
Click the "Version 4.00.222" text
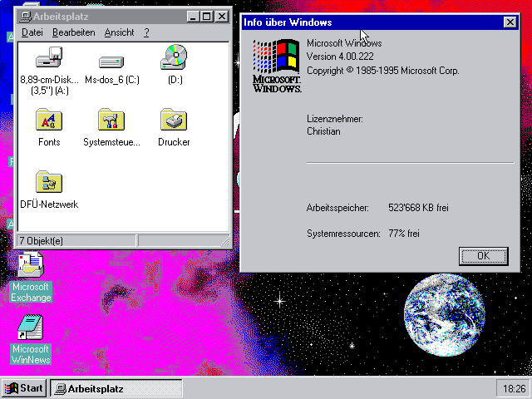(x=340, y=57)
